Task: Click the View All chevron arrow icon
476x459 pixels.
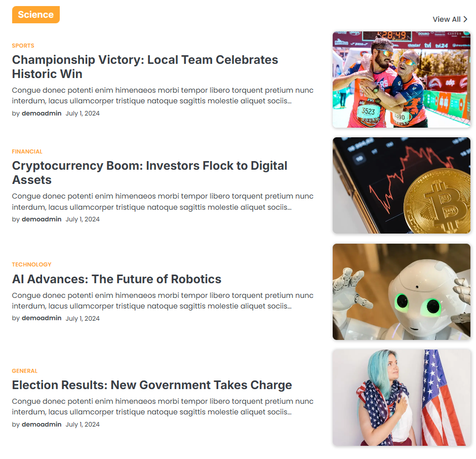Action: click(x=465, y=19)
